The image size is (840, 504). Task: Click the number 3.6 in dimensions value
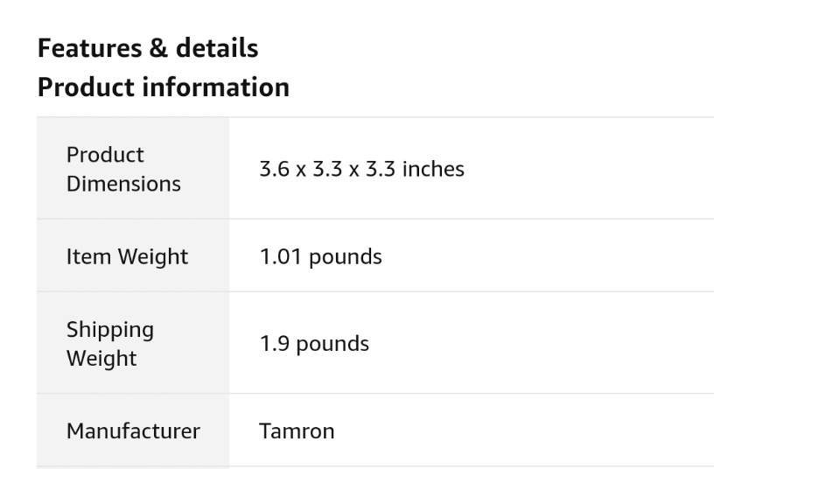point(274,169)
